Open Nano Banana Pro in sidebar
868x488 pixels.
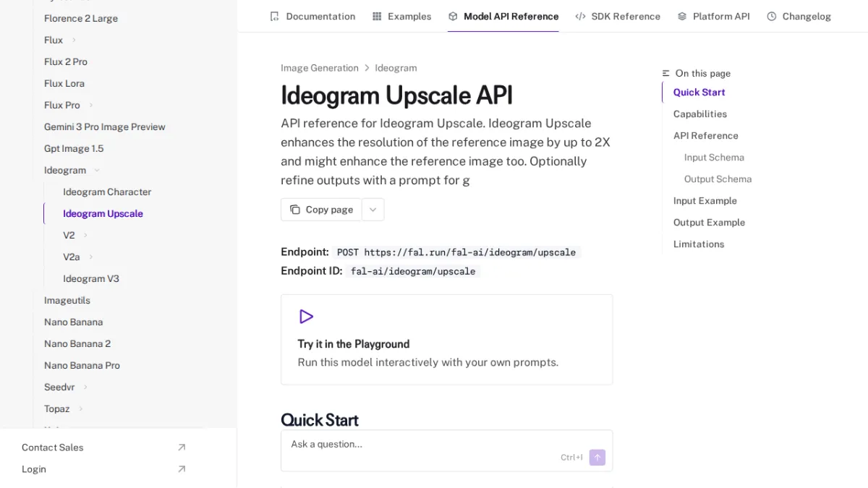82,365
